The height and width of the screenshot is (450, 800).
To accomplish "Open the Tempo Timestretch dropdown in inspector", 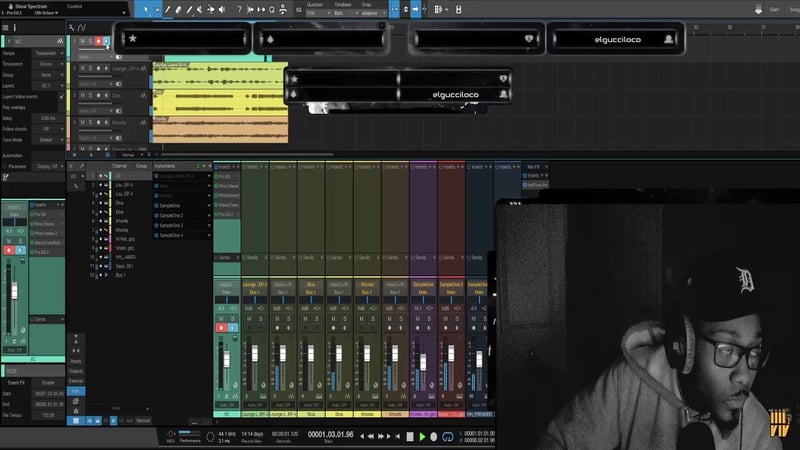I will 48,53.
